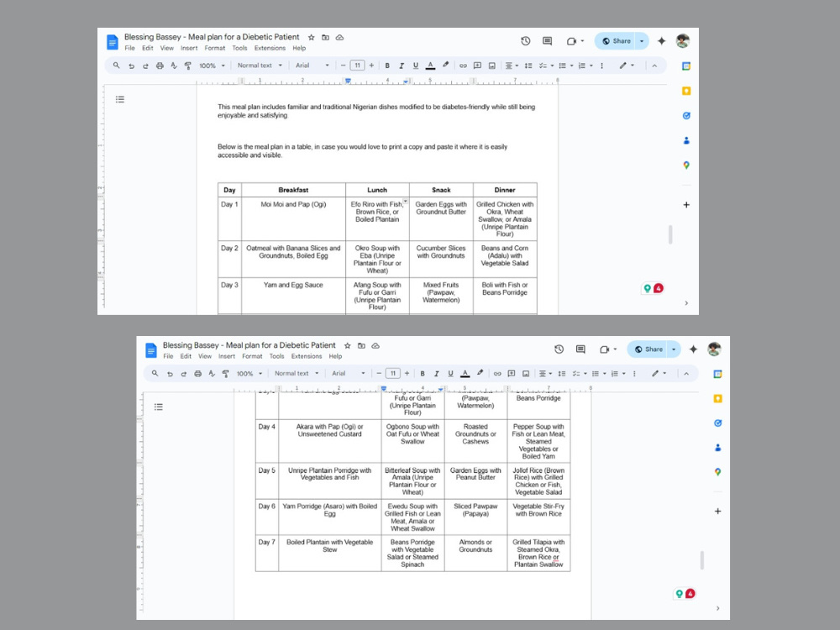Click Share button in upper window
Screen dimensions: 840x630
(615, 40)
